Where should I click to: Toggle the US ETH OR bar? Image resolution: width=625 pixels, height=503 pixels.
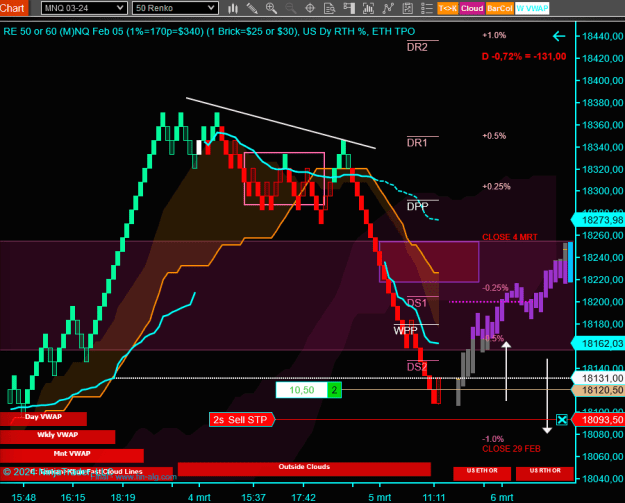pos(482,473)
